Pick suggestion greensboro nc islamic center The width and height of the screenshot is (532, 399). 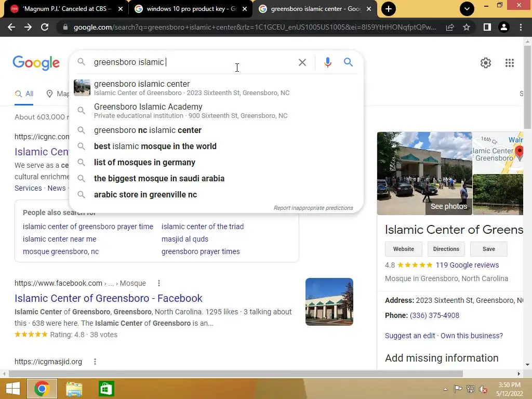(x=217, y=130)
